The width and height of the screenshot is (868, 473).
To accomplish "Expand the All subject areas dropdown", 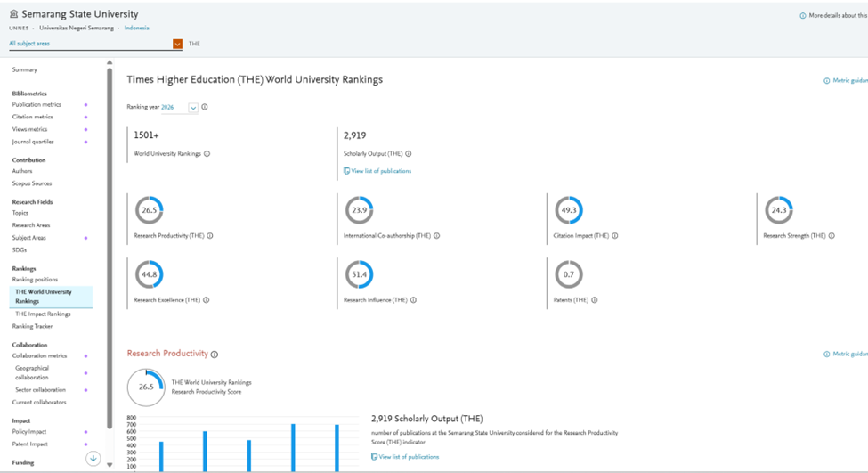I will pyautogui.click(x=177, y=44).
